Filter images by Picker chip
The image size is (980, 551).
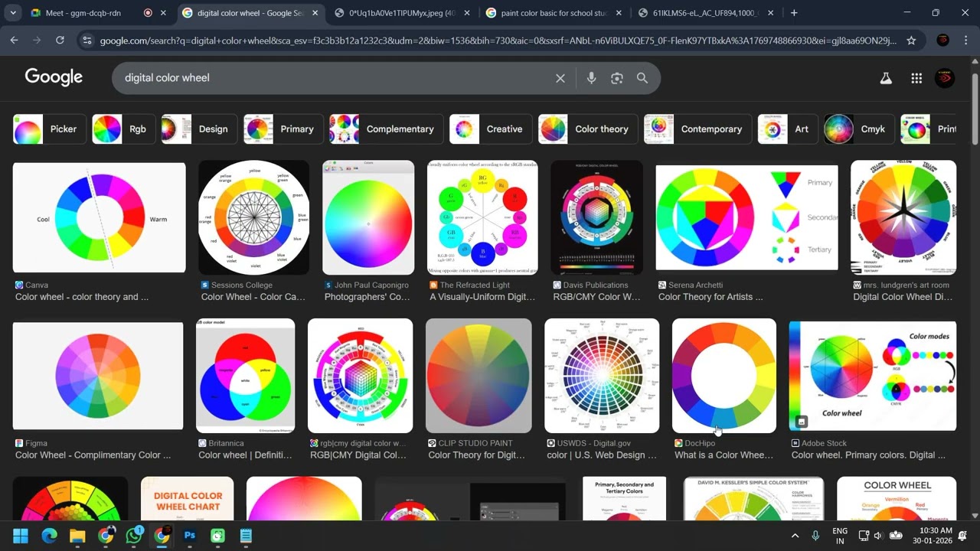pyautogui.click(x=50, y=129)
